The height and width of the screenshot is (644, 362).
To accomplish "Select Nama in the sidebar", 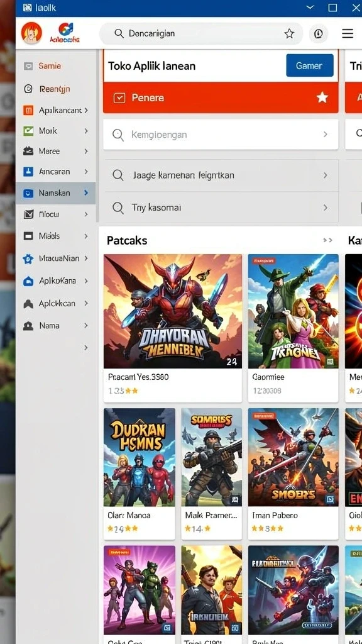I will click(49, 326).
